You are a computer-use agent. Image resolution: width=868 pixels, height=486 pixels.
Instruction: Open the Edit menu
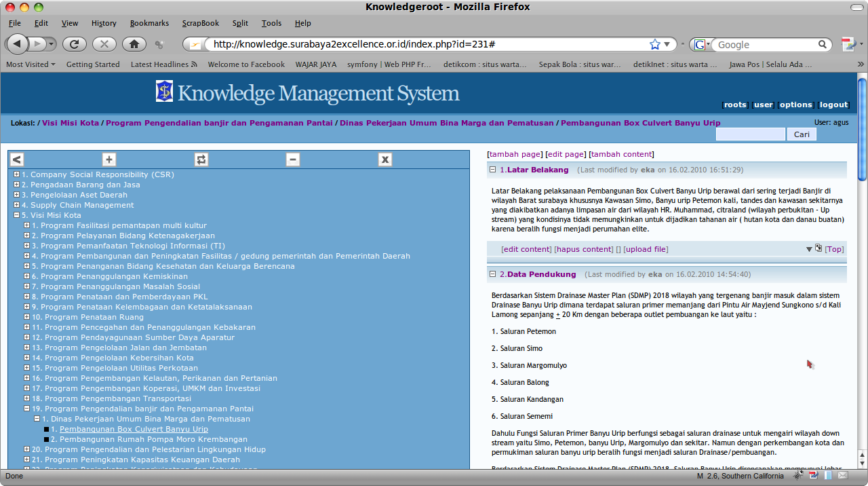pyautogui.click(x=41, y=23)
